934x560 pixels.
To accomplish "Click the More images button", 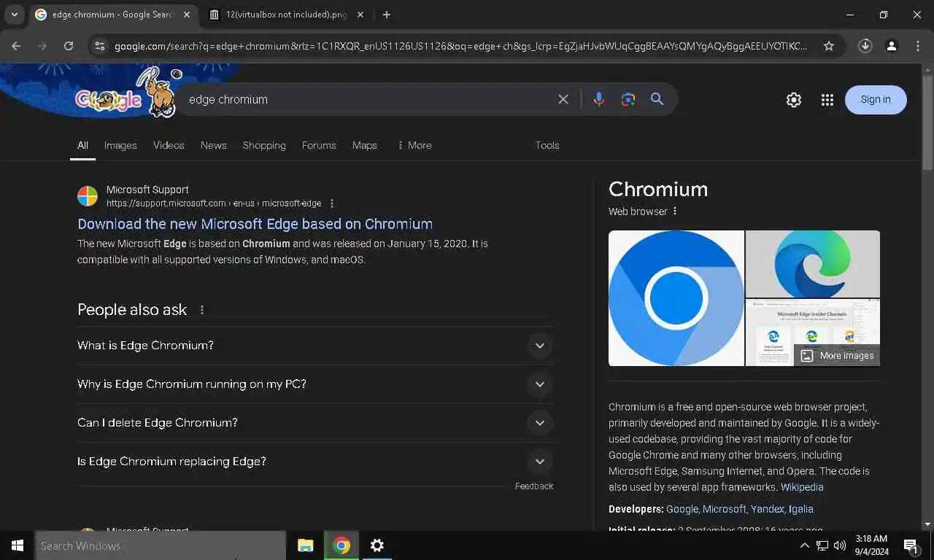I will 837,356.
